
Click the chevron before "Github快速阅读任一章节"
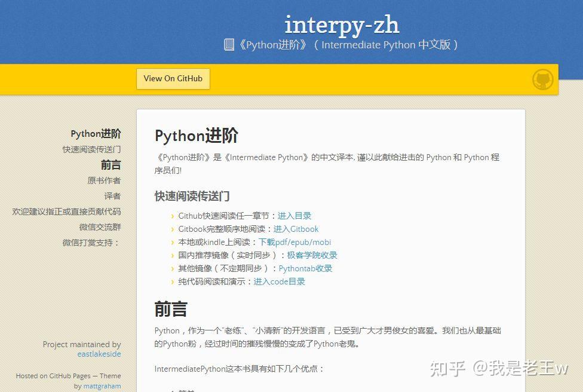(x=173, y=216)
